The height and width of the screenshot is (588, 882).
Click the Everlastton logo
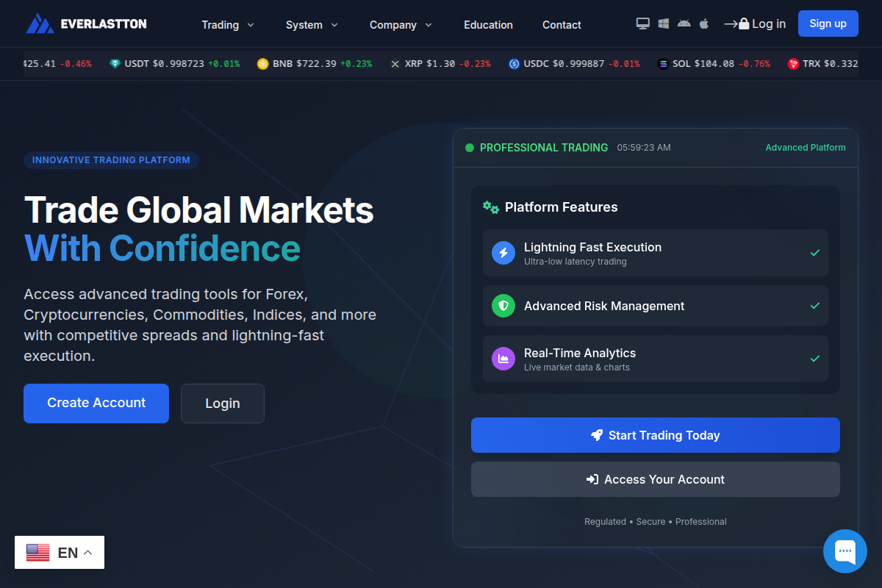coord(86,24)
